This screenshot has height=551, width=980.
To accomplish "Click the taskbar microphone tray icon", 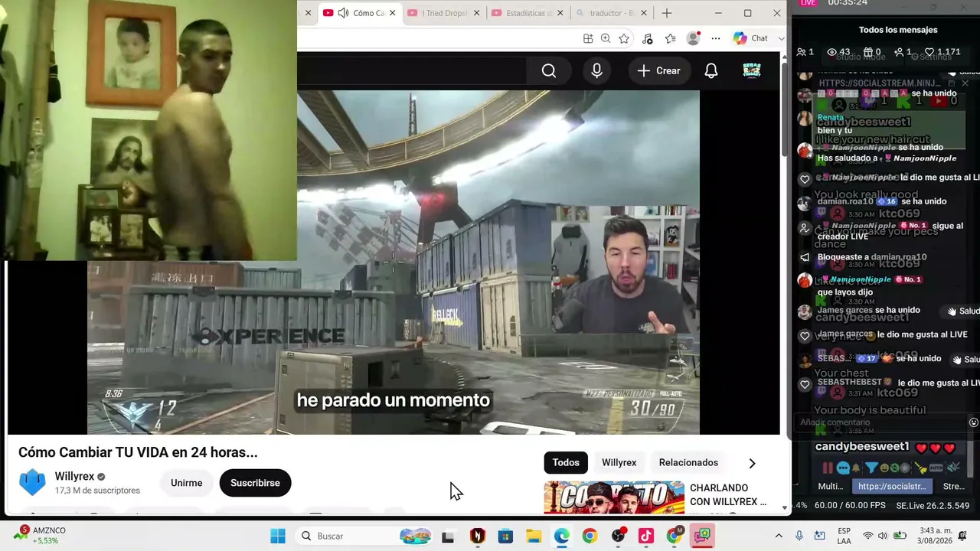I will click(799, 536).
